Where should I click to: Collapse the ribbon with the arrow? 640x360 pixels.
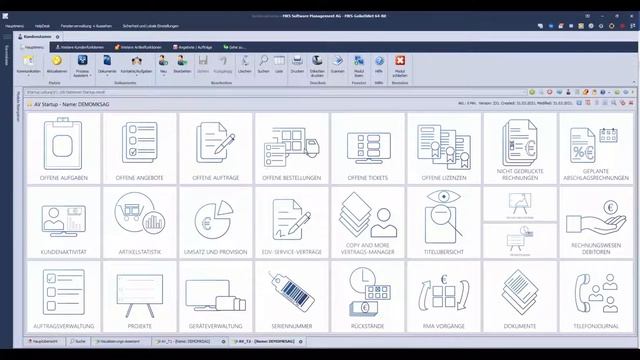[634, 82]
